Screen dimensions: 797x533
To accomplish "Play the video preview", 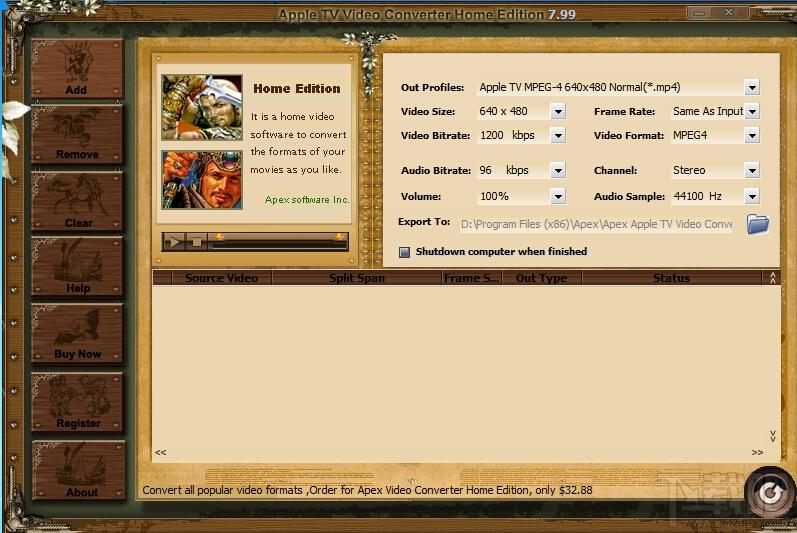I will coord(174,242).
